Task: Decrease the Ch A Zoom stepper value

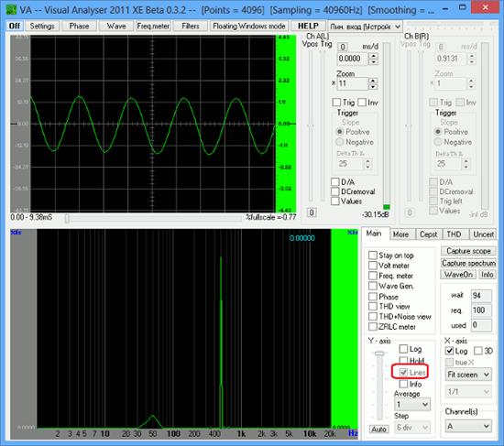Action: pyautogui.click(x=373, y=86)
